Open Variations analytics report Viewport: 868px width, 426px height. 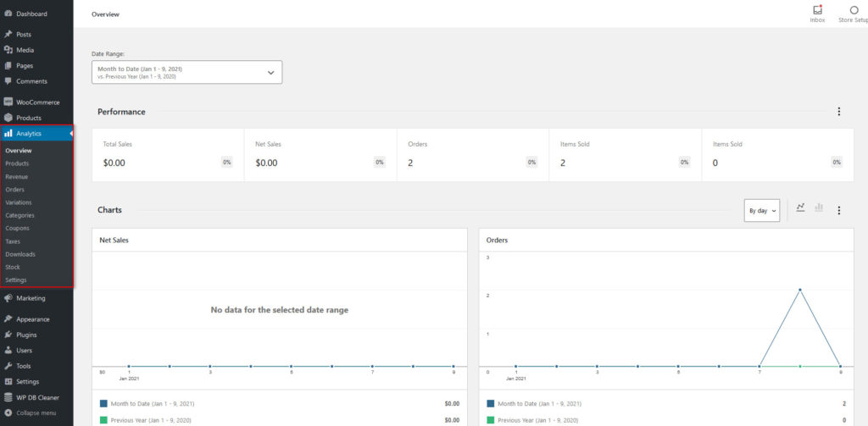tap(19, 202)
